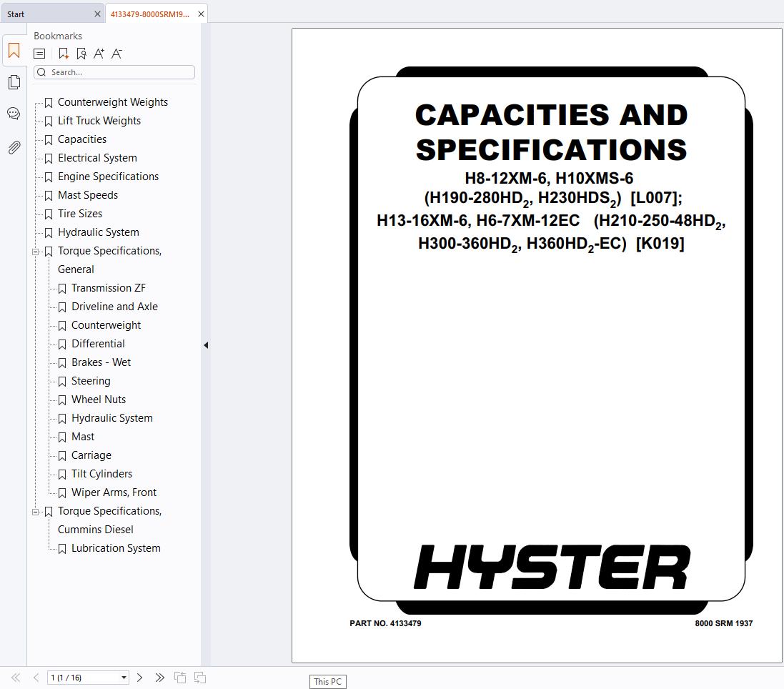Click the bookmark search icon in toolbar
784x689 pixels.
point(81,54)
